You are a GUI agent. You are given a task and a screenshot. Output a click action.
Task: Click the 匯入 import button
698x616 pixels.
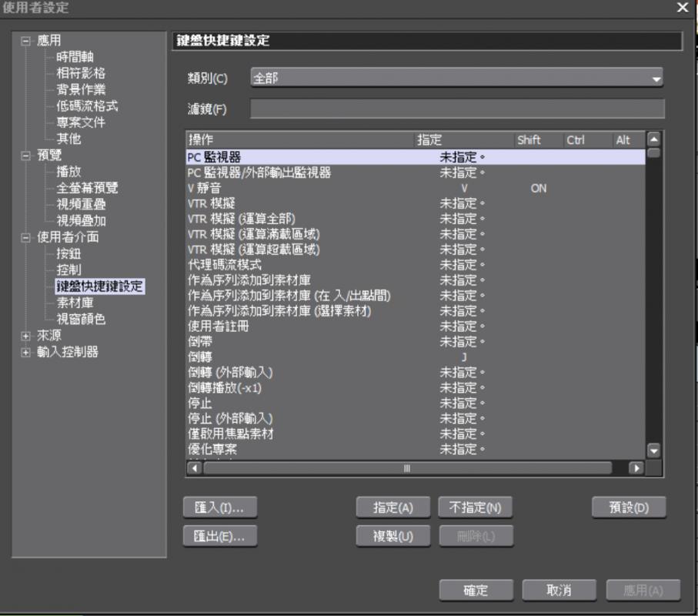220,508
